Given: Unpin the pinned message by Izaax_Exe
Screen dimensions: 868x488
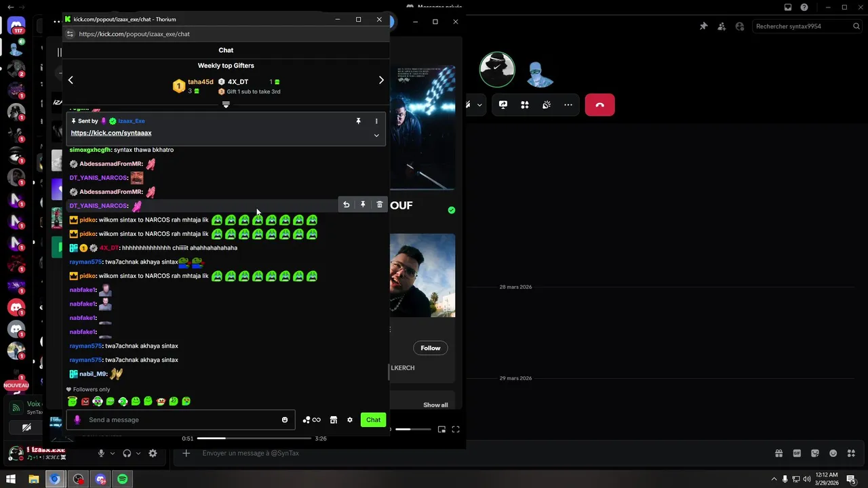Looking at the screenshot, I should click(359, 121).
